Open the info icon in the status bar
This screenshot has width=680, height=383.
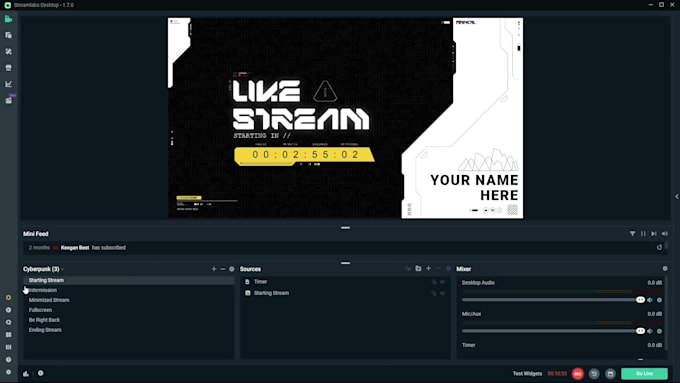click(40, 373)
